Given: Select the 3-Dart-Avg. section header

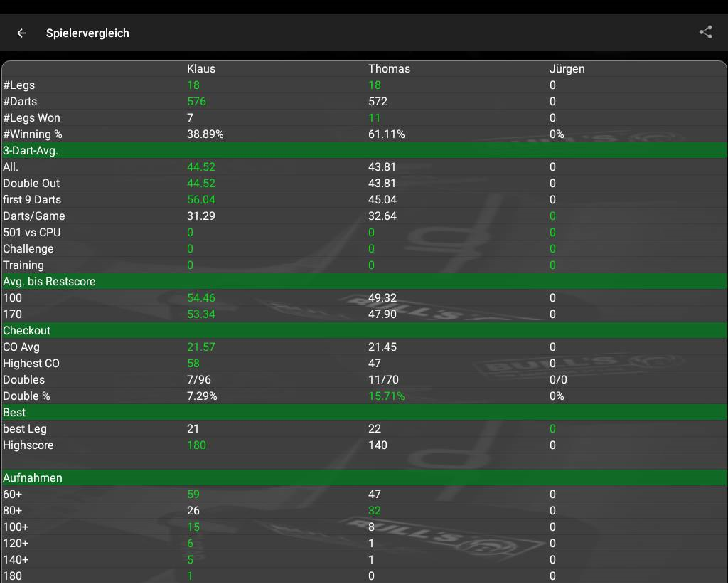Looking at the screenshot, I should click(x=31, y=151).
